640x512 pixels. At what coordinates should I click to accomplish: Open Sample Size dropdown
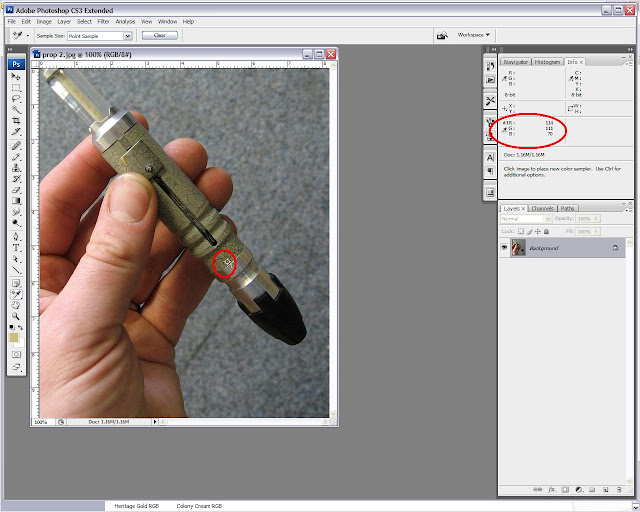pos(128,36)
